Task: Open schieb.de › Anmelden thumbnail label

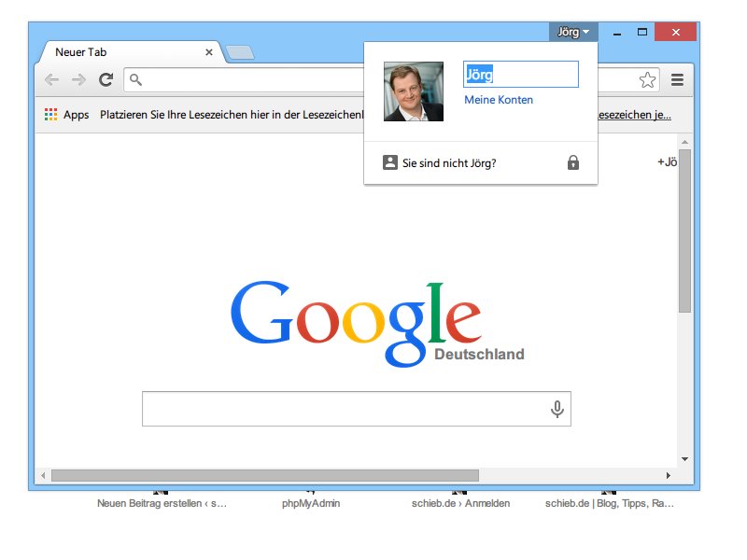Action: pyautogui.click(x=460, y=503)
